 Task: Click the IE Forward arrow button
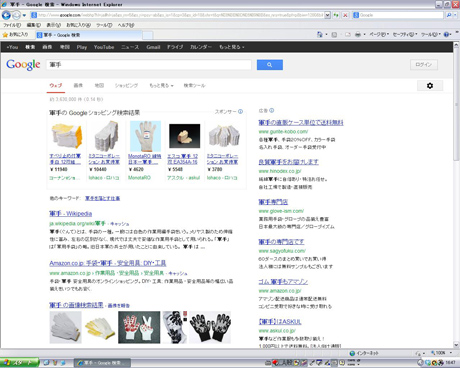pos(16,15)
